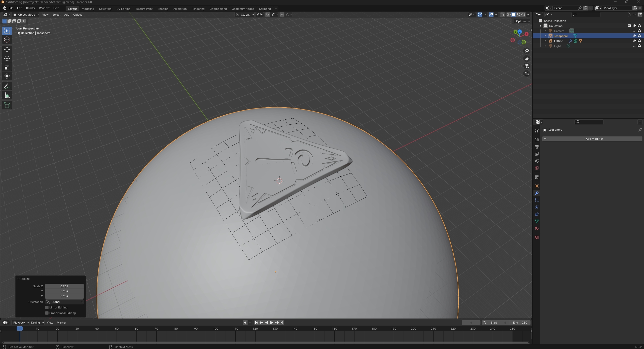Image resolution: width=644 pixels, height=349 pixels.
Task: Select the Move tool in toolbar
Action: point(7,49)
